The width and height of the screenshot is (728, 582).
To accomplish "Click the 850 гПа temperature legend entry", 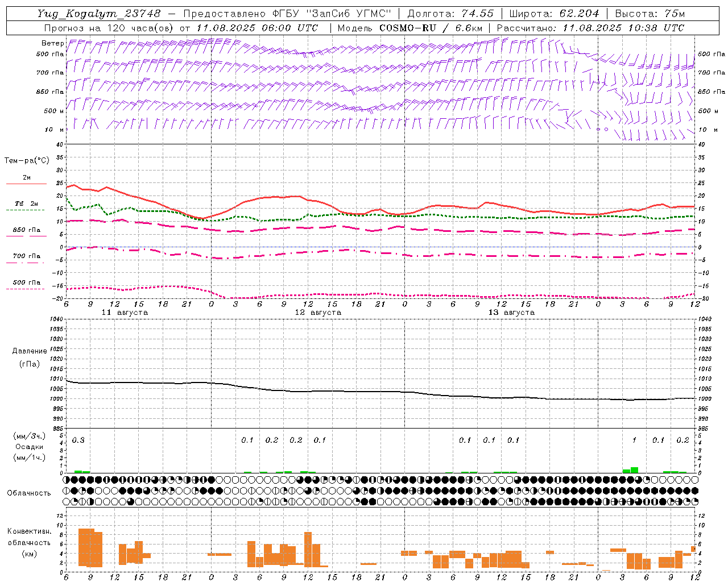I will (x=26, y=230).
